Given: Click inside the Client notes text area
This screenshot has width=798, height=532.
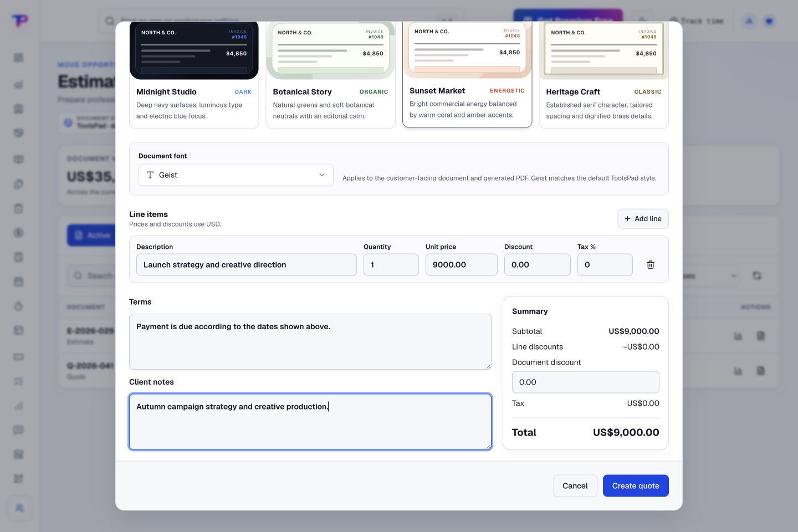Looking at the screenshot, I should point(310,422).
